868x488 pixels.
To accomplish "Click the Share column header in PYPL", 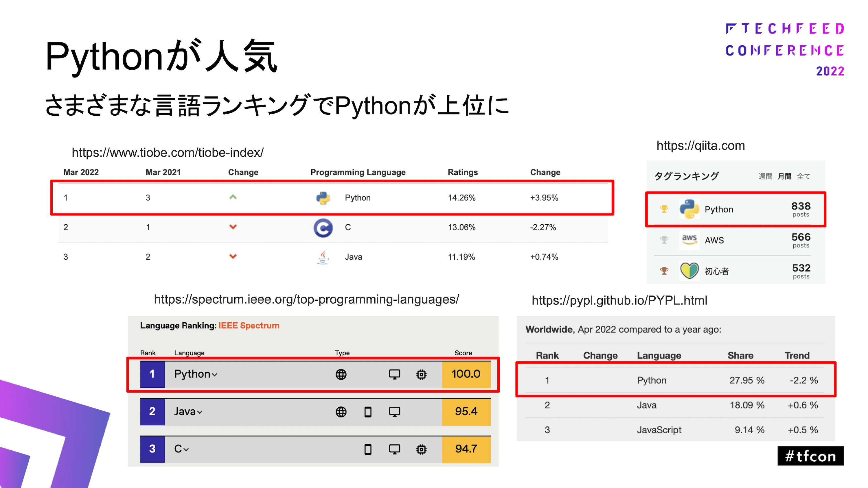I will (740, 356).
